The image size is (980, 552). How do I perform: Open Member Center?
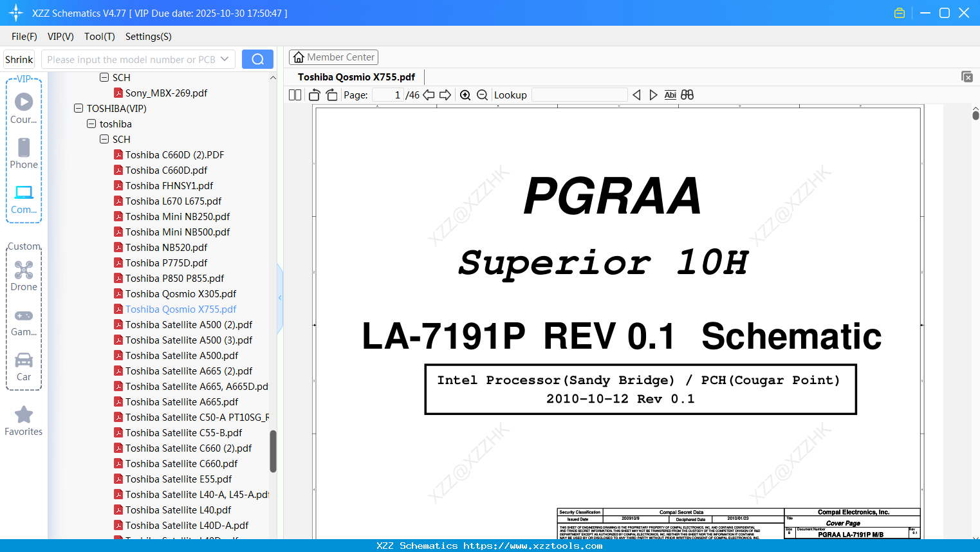pos(333,57)
